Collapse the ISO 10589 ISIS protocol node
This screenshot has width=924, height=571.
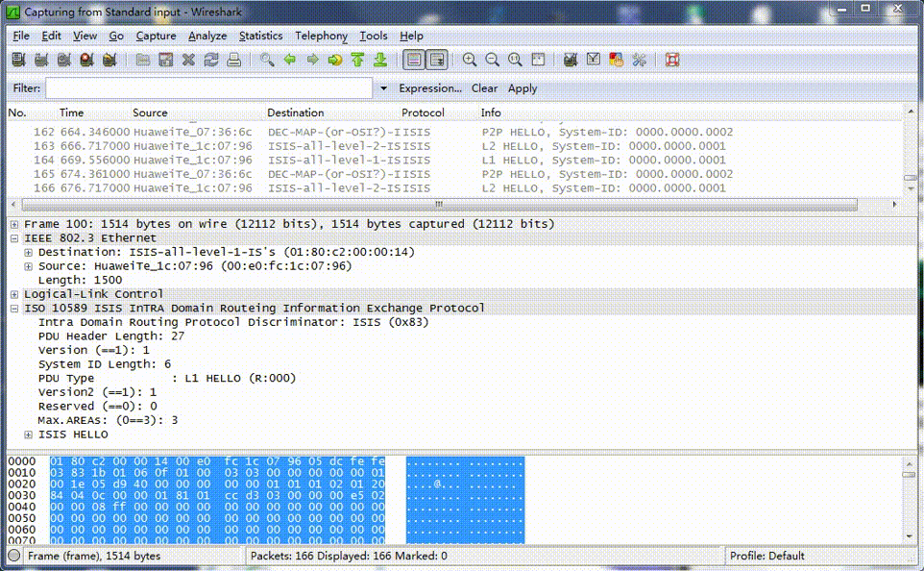14,309
